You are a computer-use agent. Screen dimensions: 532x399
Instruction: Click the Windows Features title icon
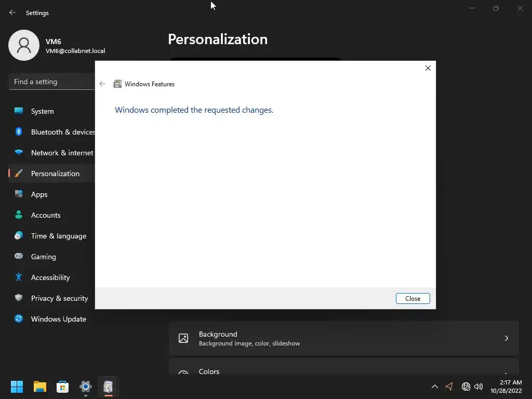pyautogui.click(x=117, y=84)
